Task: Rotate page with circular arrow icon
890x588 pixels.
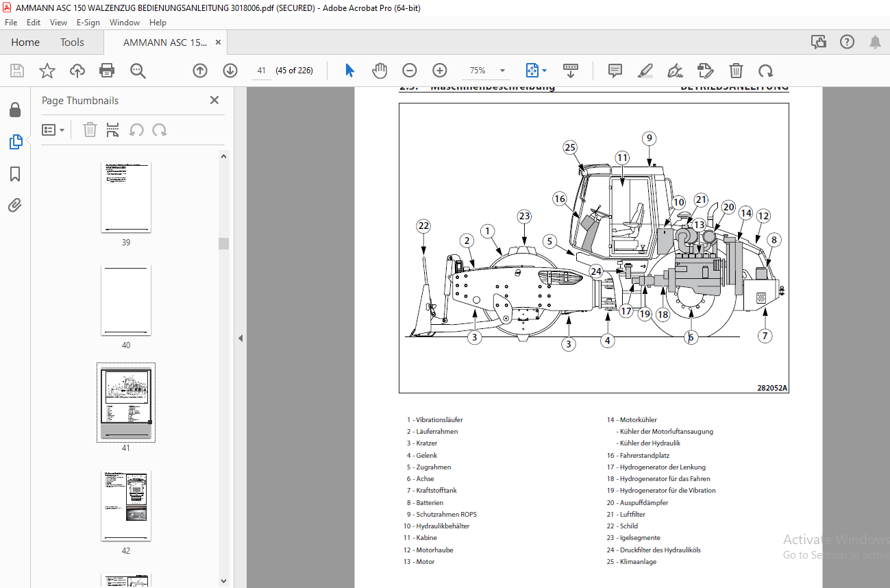Action: coord(765,71)
